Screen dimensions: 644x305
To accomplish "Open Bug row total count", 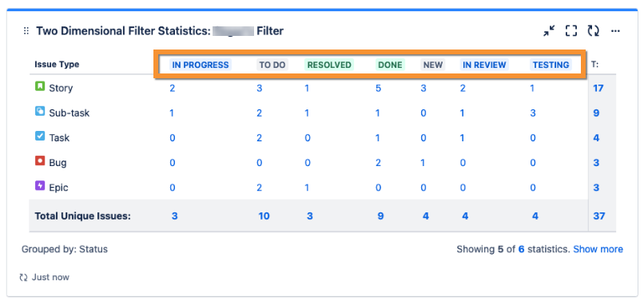I will tap(596, 163).
